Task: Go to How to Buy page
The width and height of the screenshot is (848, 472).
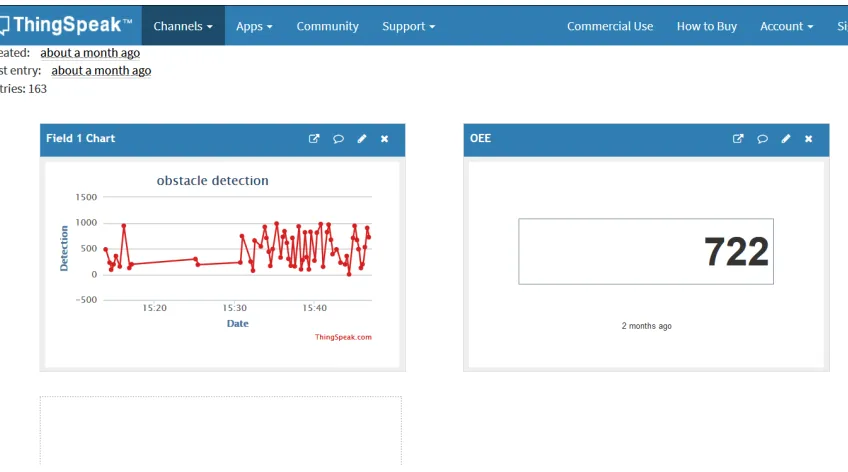Action: click(707, 26)
